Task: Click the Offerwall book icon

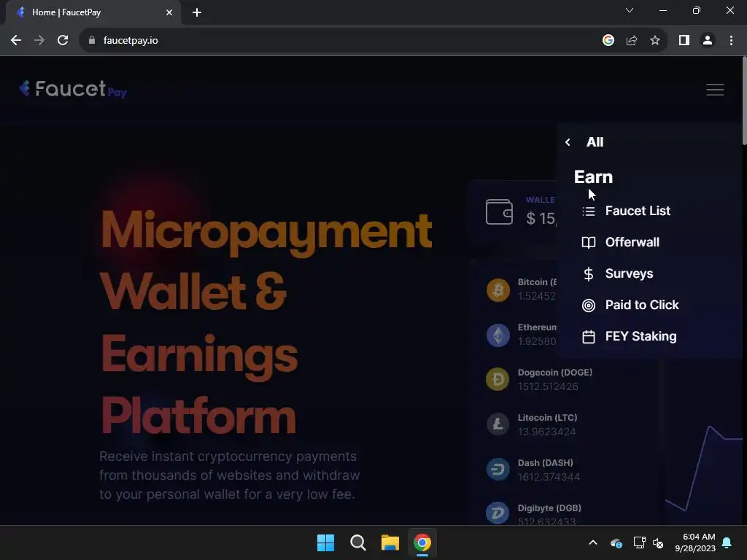Action: [x=589, y=242]
